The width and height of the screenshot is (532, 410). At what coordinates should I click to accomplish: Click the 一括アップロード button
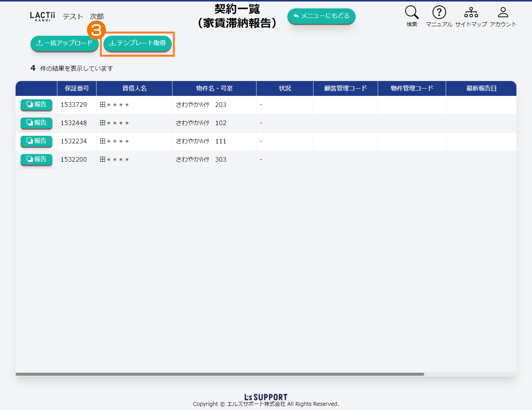[x=64, y=43]
